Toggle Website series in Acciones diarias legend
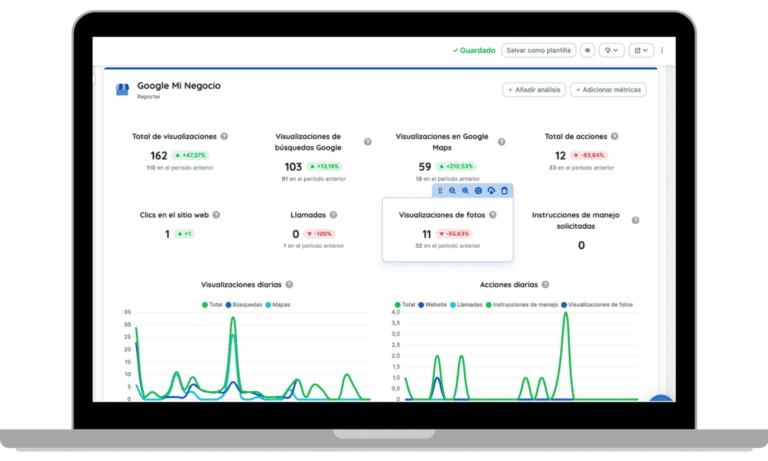Screen dimensions: 768x461 433,304
